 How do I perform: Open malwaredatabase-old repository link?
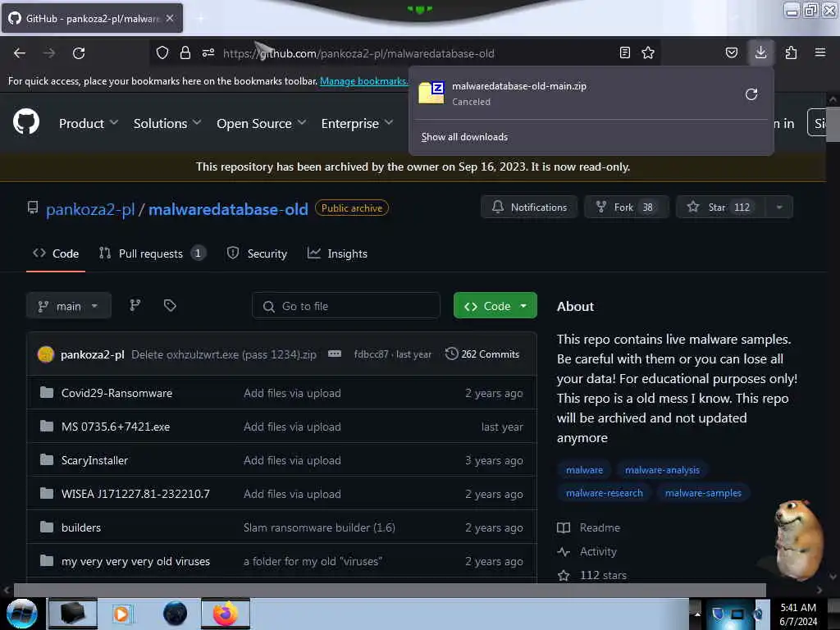(228, 209)
